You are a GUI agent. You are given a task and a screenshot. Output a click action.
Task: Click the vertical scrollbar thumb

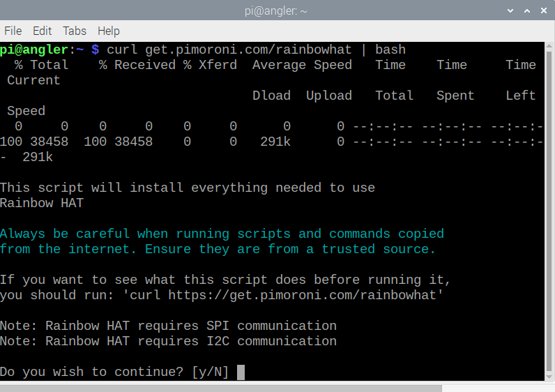click(549, 211)
